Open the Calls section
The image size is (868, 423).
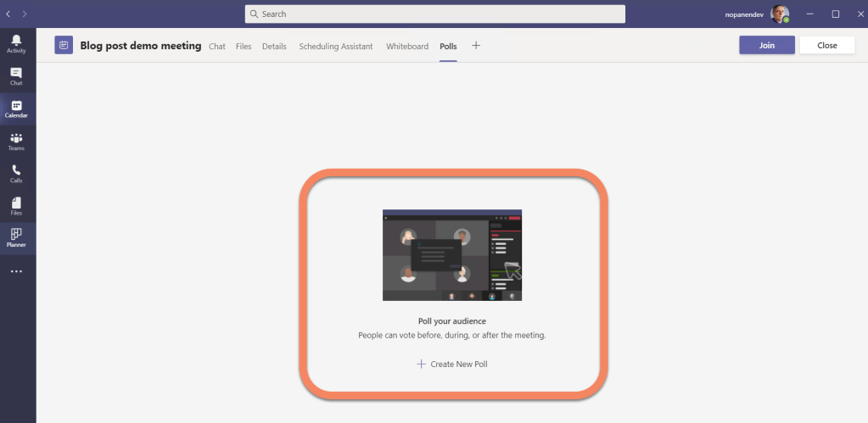[x=16, y=173]
